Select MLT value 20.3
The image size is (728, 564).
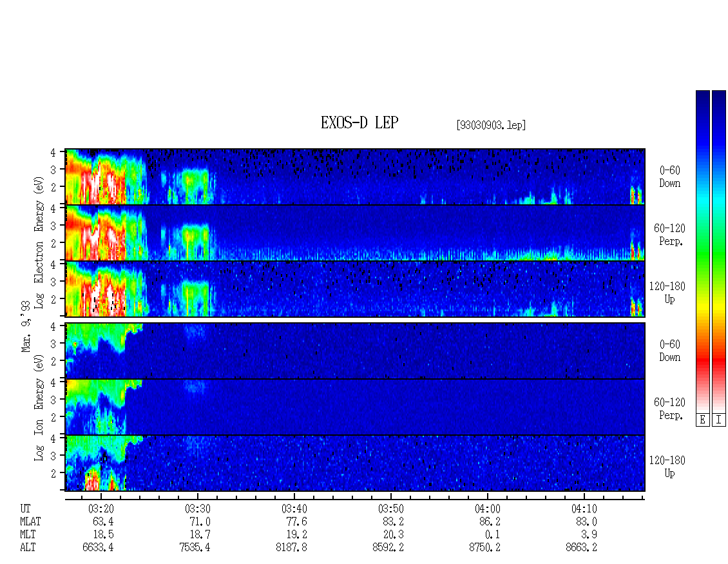point(393,535)
